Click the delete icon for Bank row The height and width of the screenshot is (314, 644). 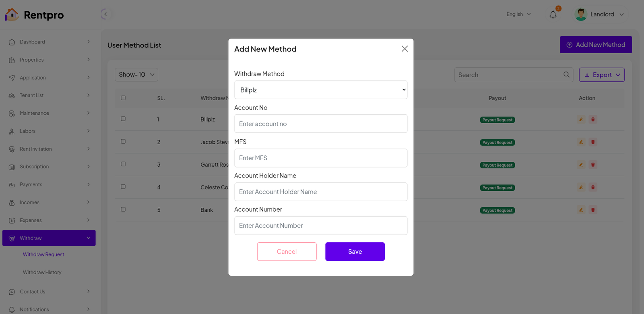click(593, 210)
